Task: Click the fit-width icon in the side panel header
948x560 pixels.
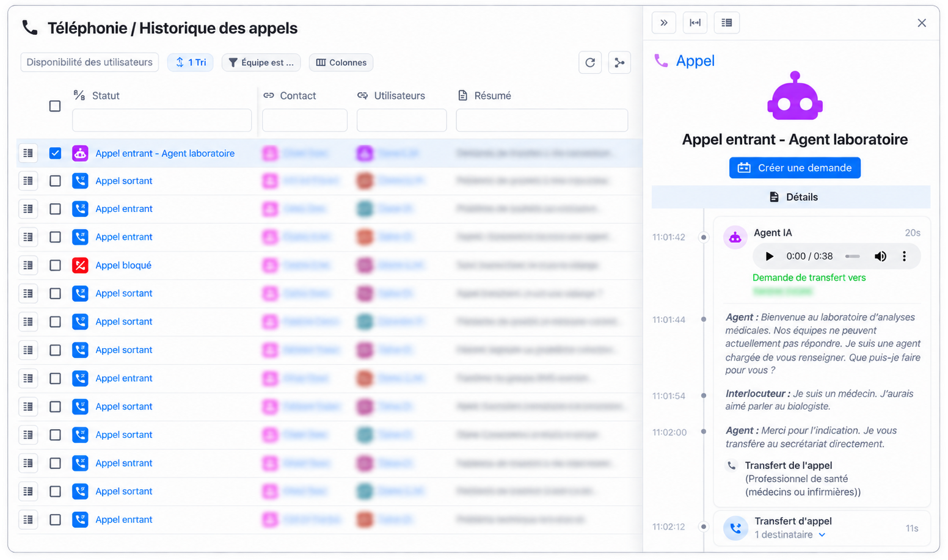Action: [x=695, y=23]
